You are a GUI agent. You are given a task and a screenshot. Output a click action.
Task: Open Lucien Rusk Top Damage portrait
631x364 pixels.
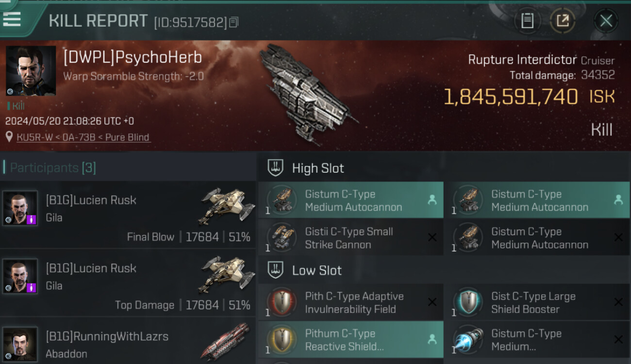(x=20, y=276)
